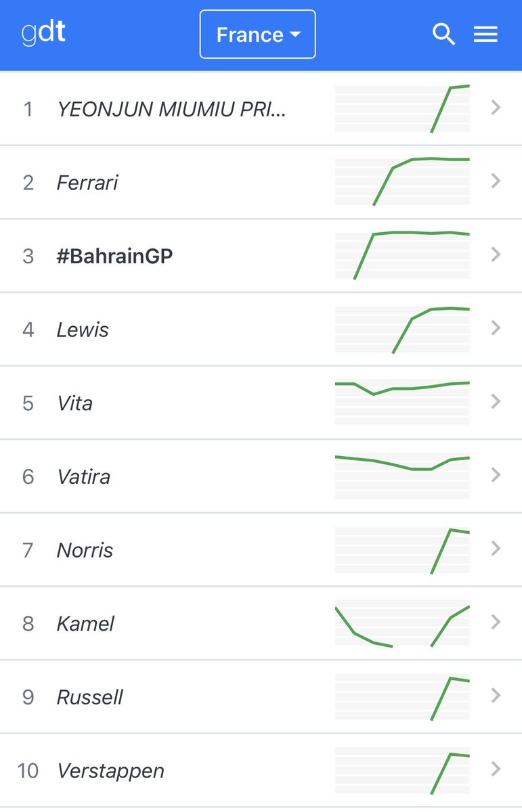522x812 pixels.
Task: Click chevron next to Vita trend
Action: pyautogui.click(x=496, y=401)
